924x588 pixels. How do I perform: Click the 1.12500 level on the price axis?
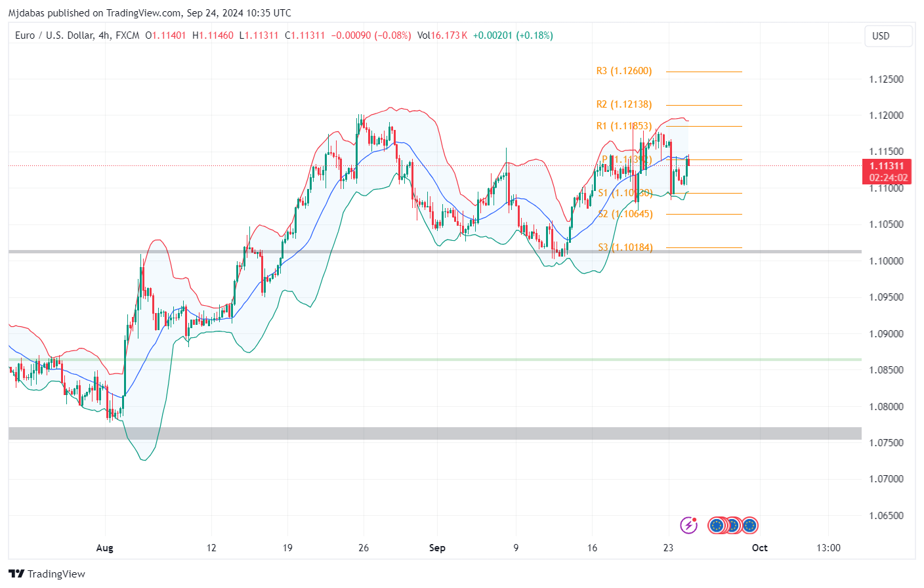click(x=886, y=79)
